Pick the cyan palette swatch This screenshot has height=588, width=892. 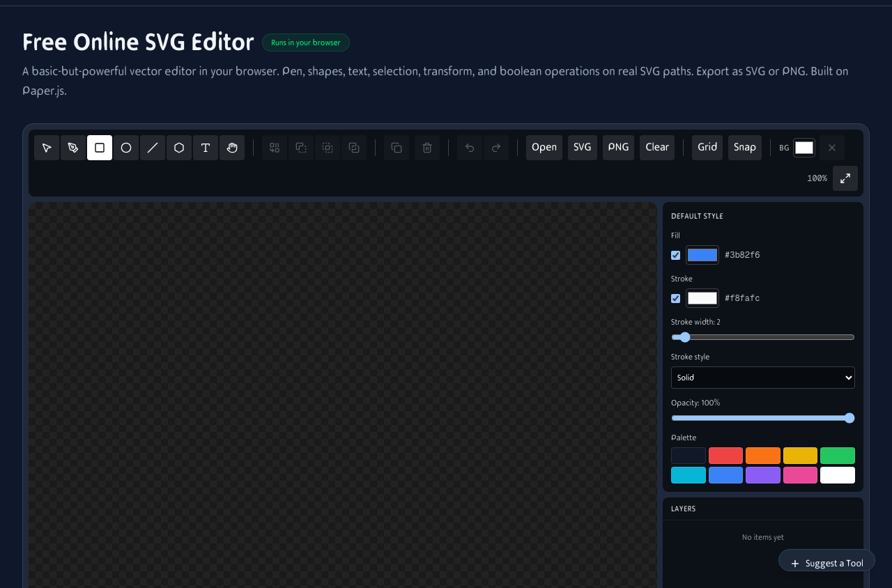coord(689,475)
